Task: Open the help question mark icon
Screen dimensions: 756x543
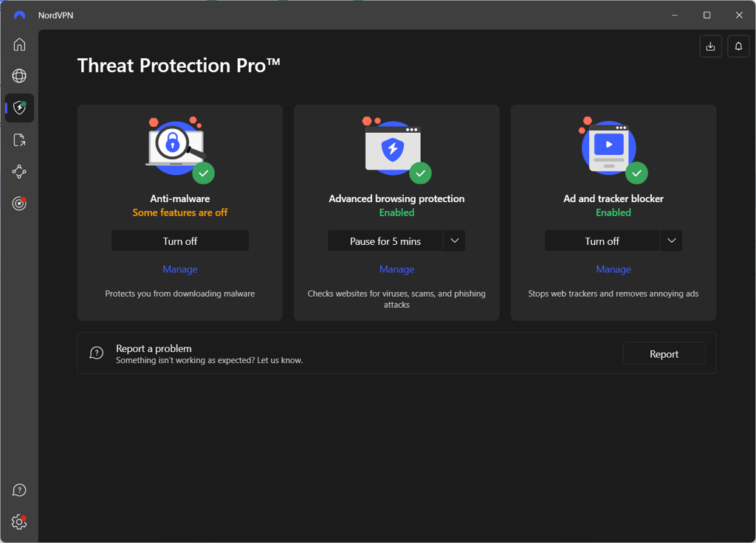Action: tap(19, 490)
